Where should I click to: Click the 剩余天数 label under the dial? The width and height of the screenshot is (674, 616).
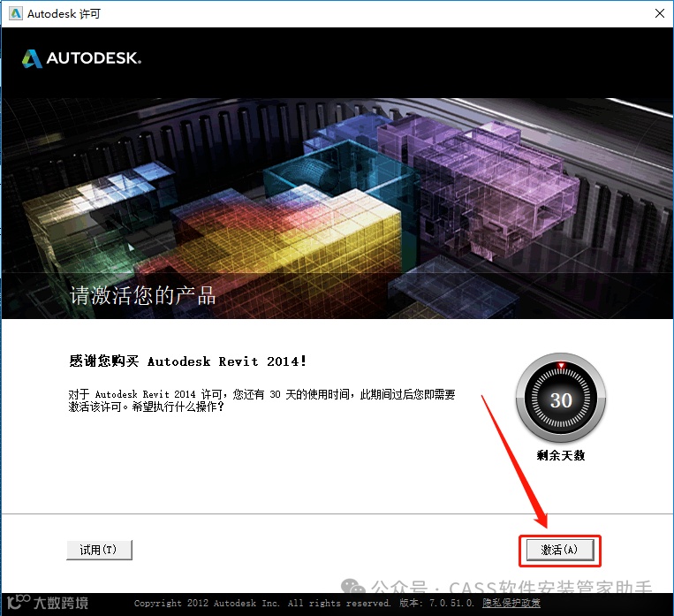pyautogui.click(x=561, y=455)
